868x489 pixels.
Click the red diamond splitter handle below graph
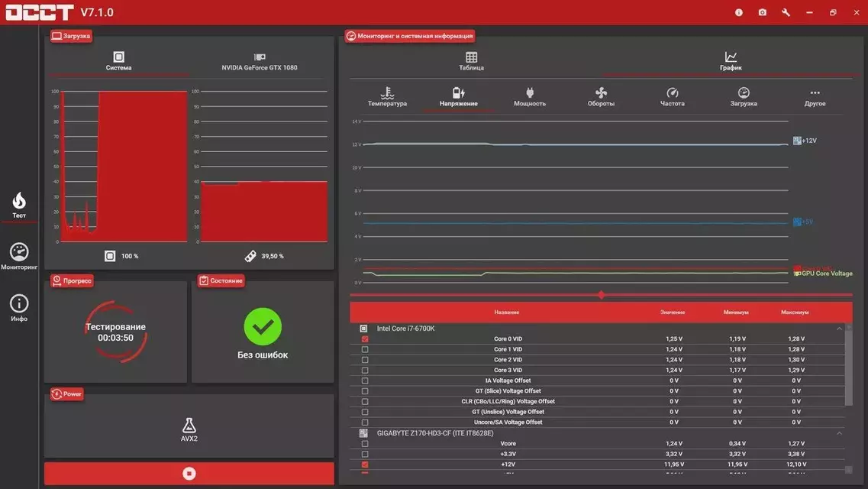601,295
